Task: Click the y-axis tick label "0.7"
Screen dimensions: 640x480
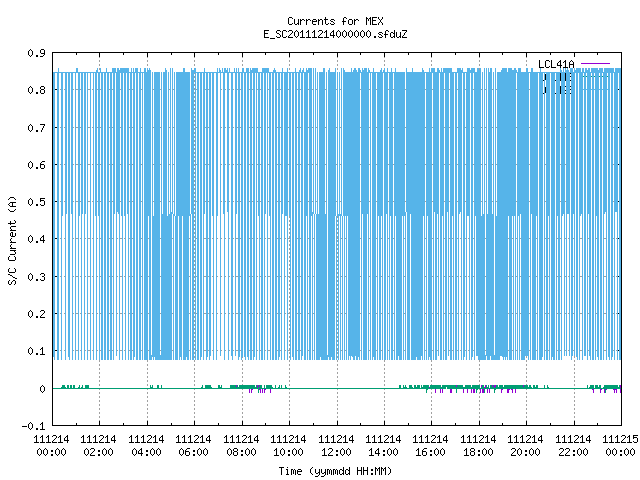Action: [36, 128]
